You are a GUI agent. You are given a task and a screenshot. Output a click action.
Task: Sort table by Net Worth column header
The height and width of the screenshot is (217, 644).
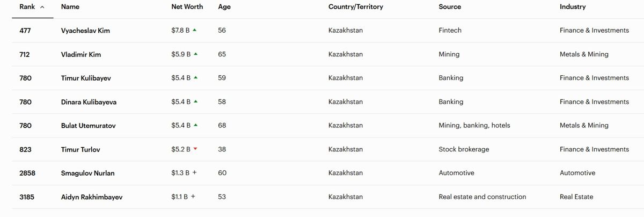187,7
